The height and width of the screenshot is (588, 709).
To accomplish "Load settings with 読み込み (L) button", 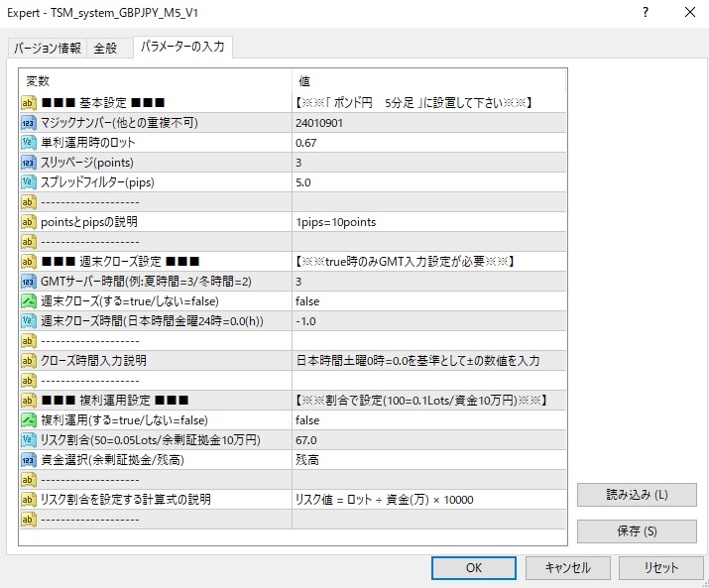I will pyautogui.click(x=637, y=495).
